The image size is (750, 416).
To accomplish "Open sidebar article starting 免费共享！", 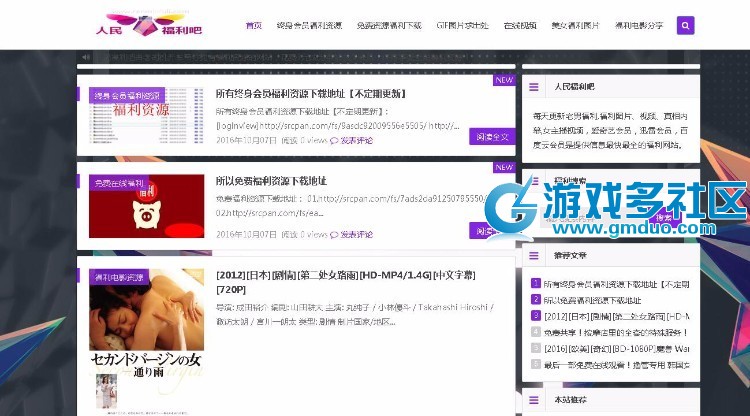I will point(616,332).
